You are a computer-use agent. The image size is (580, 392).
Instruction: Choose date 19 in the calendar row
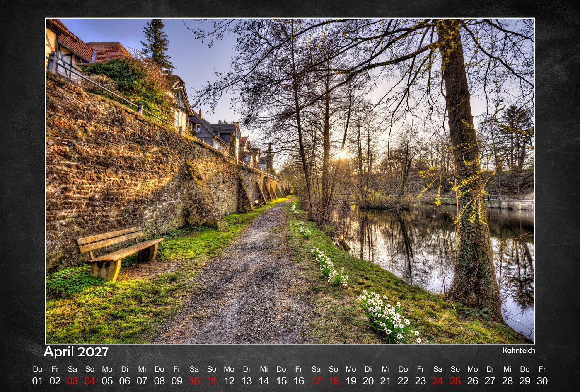(351, 381)
